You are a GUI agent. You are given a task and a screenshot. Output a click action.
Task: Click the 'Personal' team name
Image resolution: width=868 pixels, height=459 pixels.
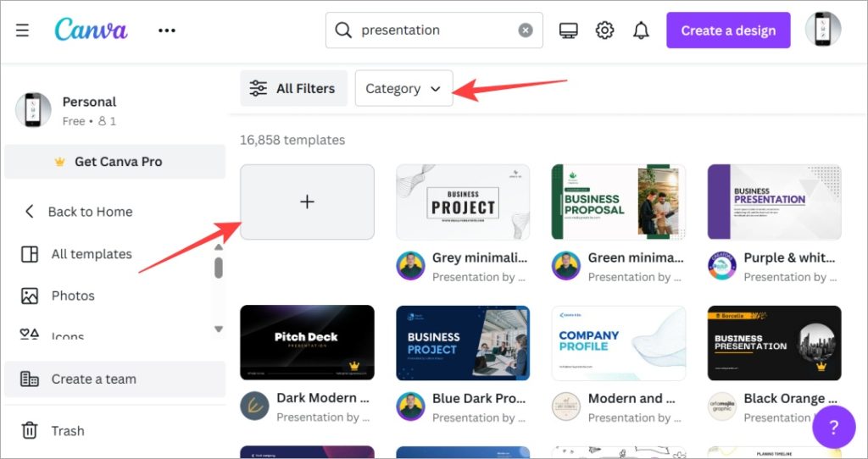click(x=89, y=102)
